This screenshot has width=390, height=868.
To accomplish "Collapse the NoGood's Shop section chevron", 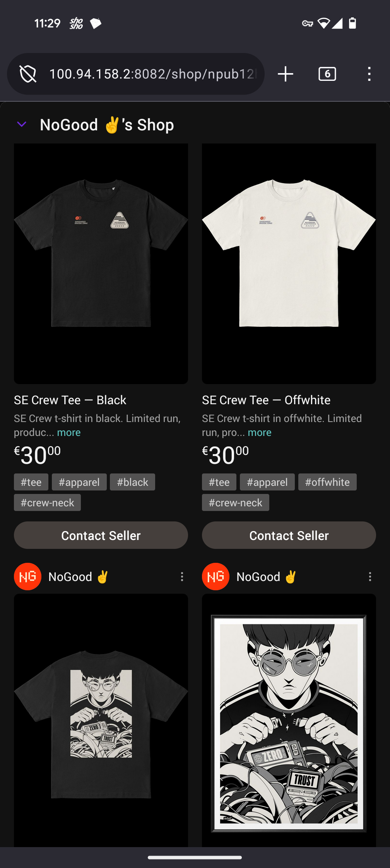I will click(x=22, y=125).
